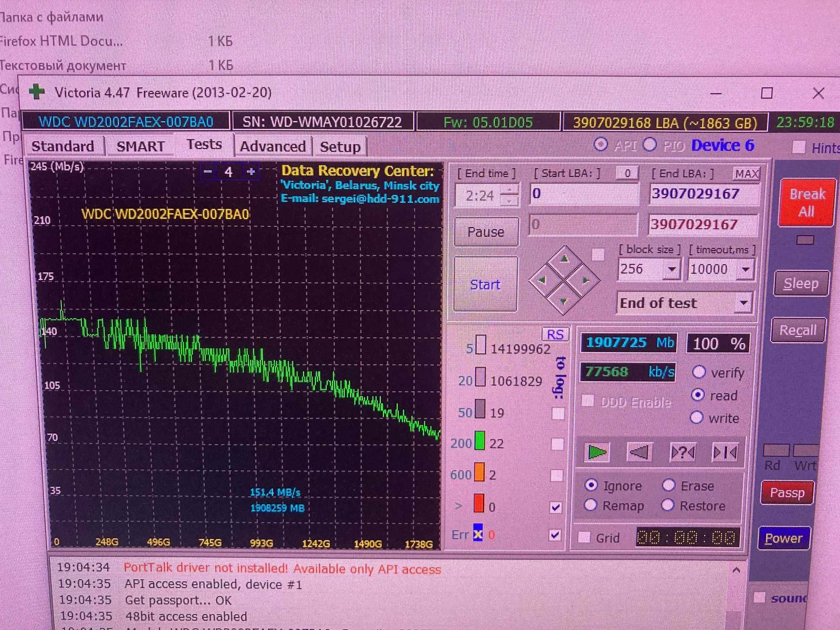840x630 pixels.
Task: Click the red slow block indicator
Action: coord(479,503)
